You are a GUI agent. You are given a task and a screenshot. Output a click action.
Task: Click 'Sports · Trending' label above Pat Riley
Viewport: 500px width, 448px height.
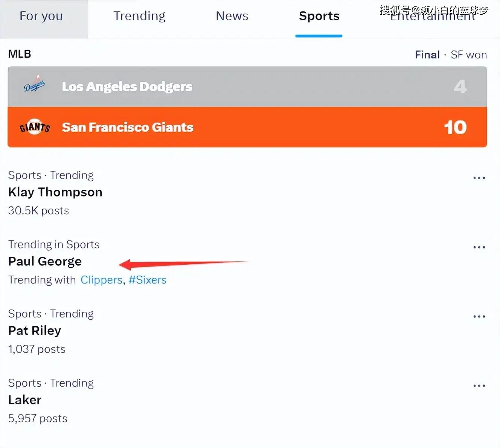click(51, 314)
